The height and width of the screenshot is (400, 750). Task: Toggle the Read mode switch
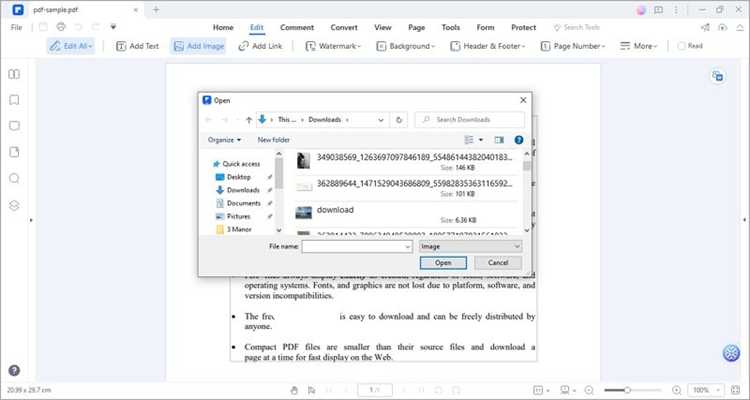(x=690, y=46)
